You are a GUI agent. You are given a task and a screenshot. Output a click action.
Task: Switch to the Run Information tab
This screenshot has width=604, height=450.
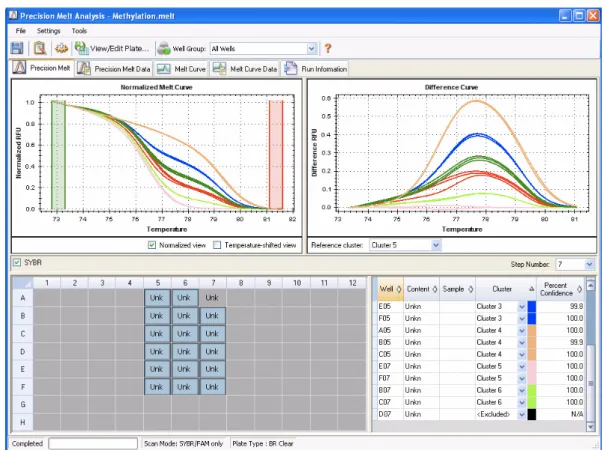click(x=315, y=69)
